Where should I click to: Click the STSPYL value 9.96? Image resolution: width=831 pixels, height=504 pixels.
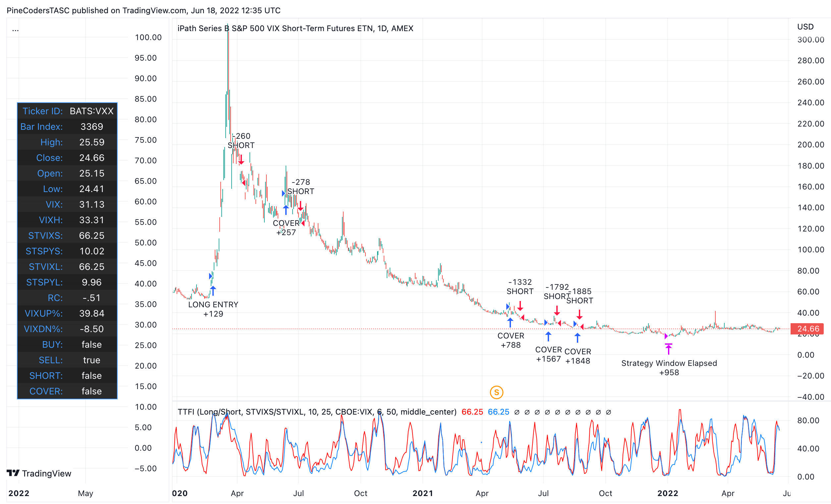point(91,282)
